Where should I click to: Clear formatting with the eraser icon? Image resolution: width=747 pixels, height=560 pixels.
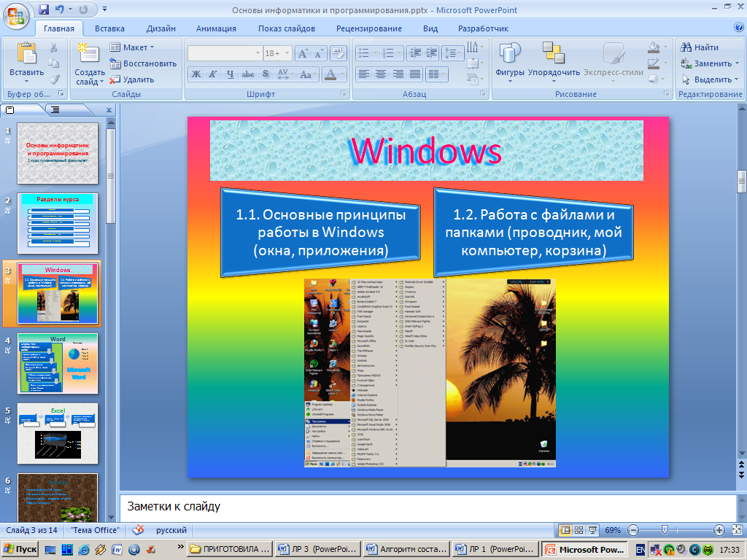338,53
